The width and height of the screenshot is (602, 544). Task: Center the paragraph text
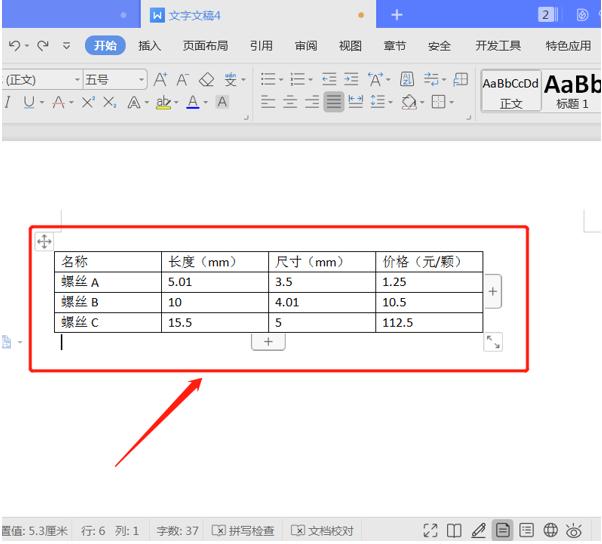click(x=290, y=102)
